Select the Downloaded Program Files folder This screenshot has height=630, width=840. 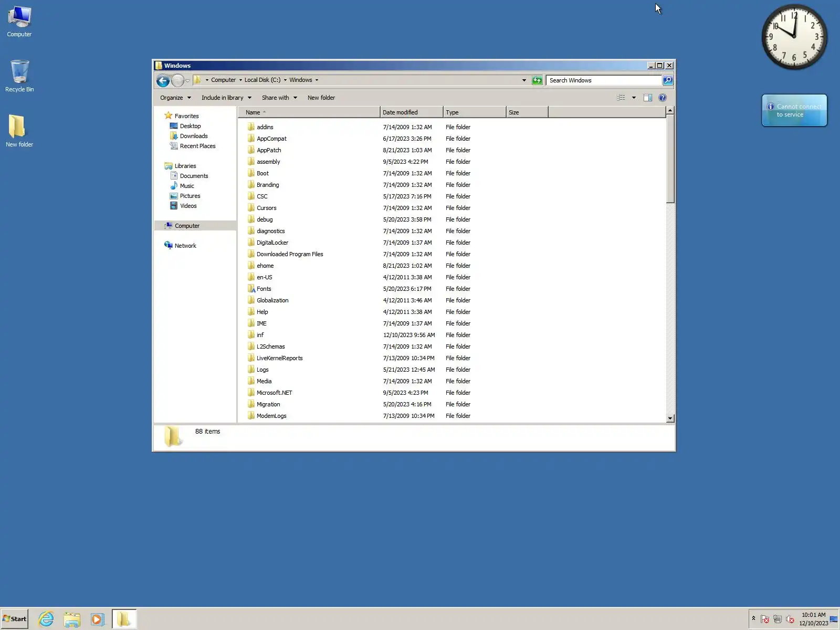click(290, 254)
